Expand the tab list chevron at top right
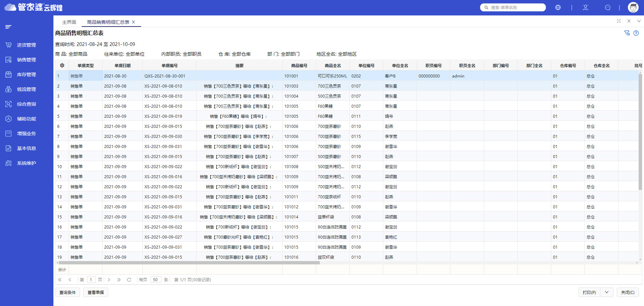This screenshot has width=644, height=306. point(639,21)
